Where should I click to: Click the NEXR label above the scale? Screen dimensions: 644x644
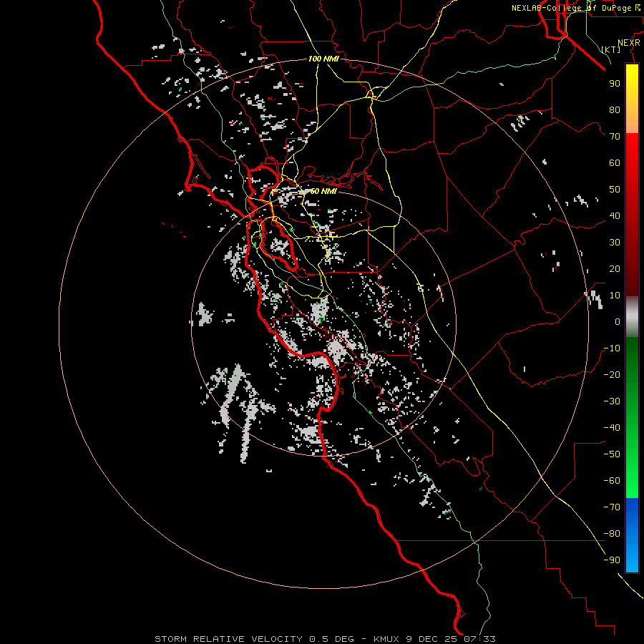[x=629, y=43]
